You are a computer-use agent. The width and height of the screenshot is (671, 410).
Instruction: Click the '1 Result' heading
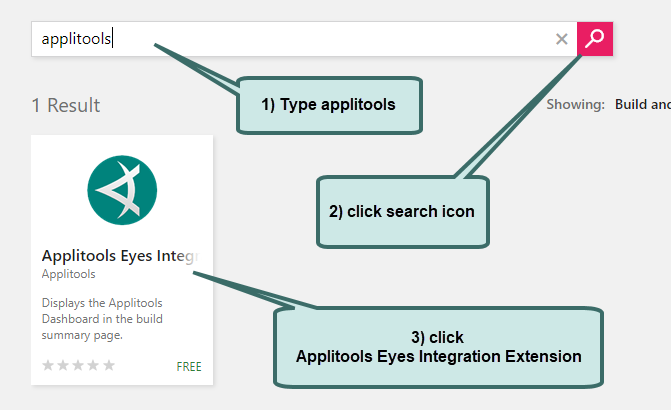coord(66,105)
